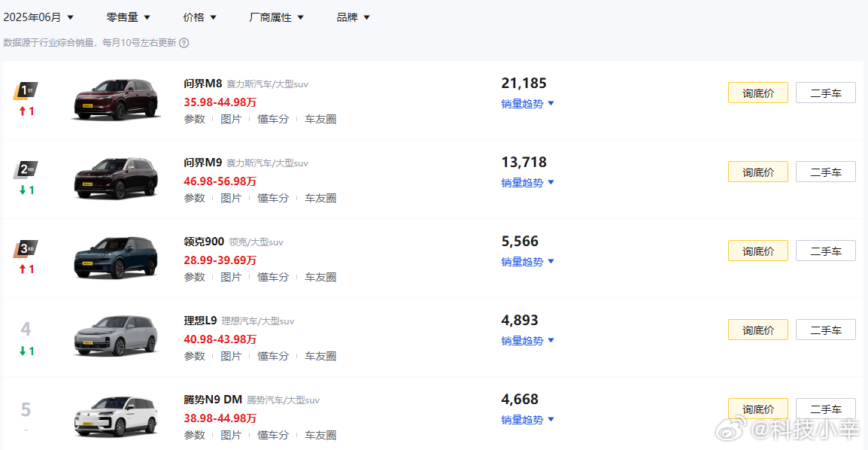Viewport: 868px width, 450px height.
Task: Click 询底价 button for 问界M9
Action: pyautogui.click(x=758, y=172)
